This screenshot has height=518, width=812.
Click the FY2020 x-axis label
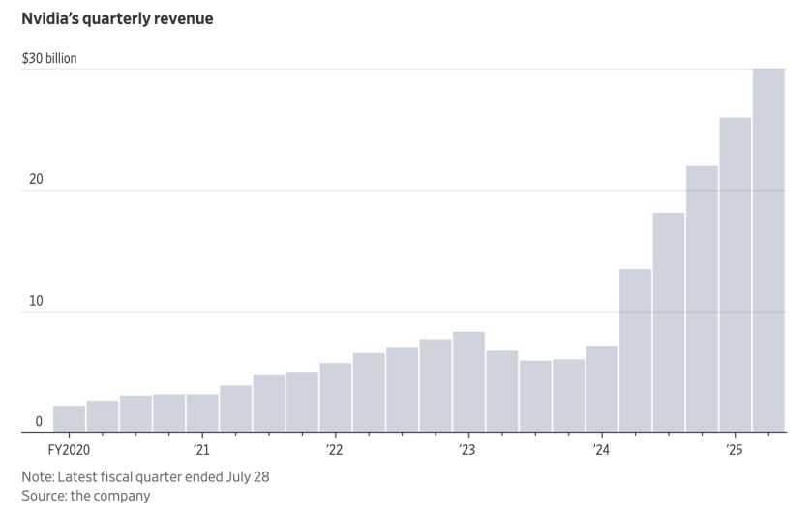point(67,450)
